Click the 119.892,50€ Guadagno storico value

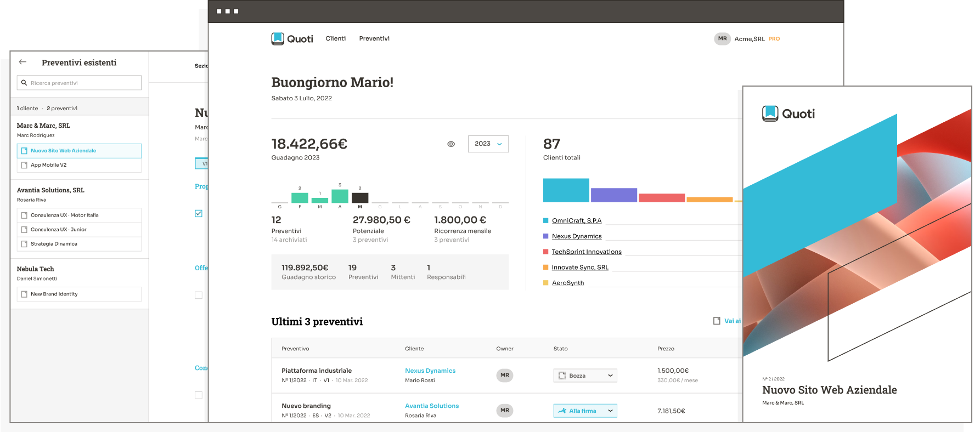pyautogui.click(x=305, y=268)
